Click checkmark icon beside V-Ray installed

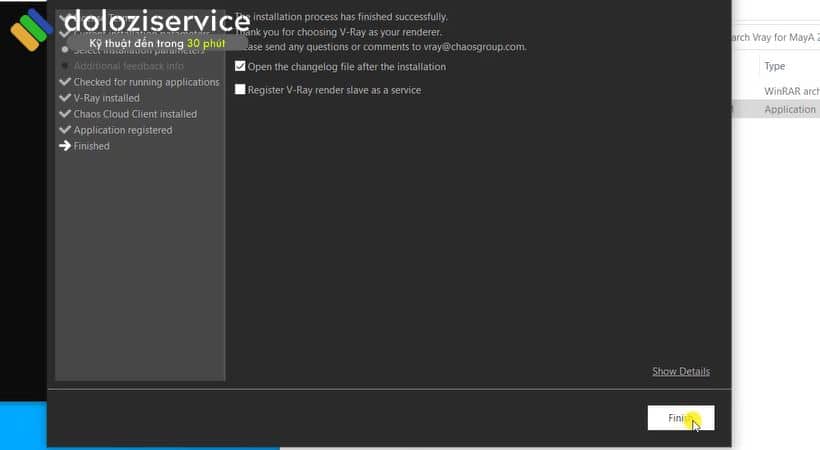pyautogui.click(x=65, y=98)
